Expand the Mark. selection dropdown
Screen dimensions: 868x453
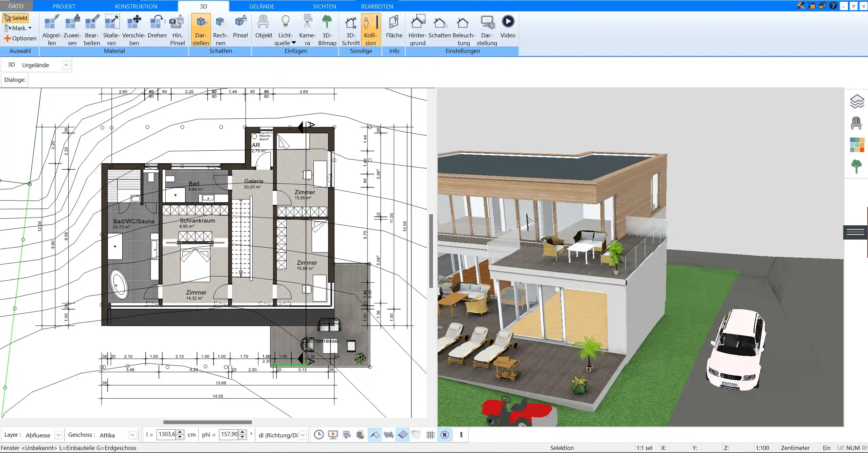tap(30, 28)
